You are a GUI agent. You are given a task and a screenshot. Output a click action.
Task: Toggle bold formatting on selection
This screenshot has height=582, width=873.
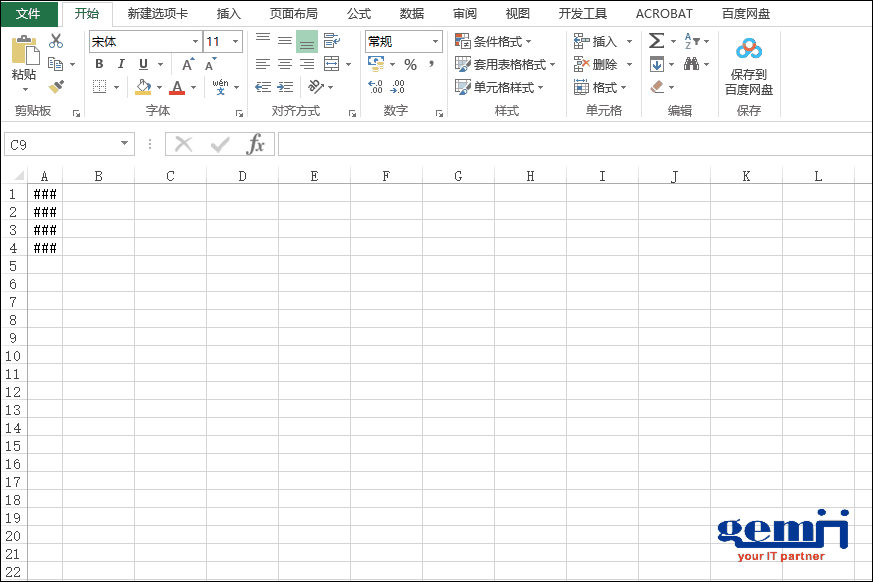click(x=99, y=63)
